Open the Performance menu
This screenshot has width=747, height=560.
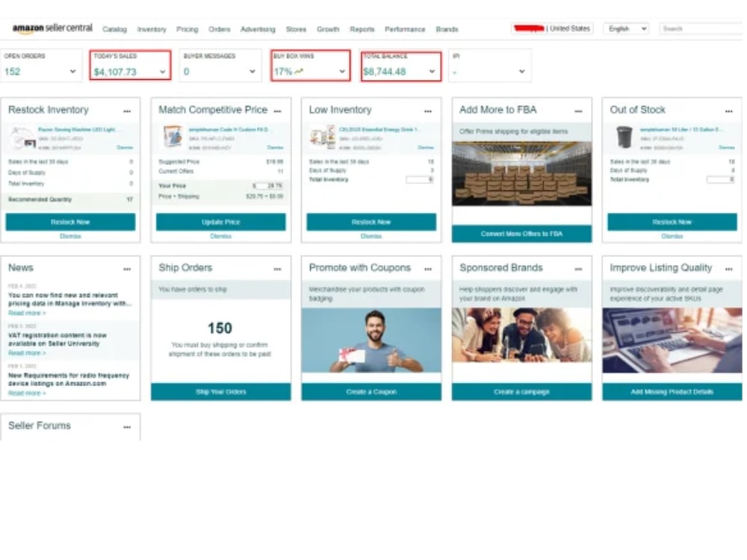click(x=405, y=29)
